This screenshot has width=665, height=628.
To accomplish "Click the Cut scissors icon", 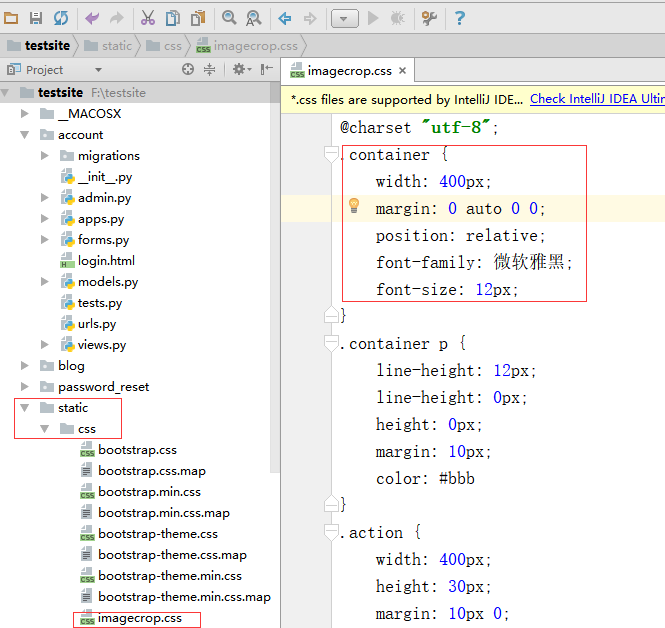I will coord(147,18).
